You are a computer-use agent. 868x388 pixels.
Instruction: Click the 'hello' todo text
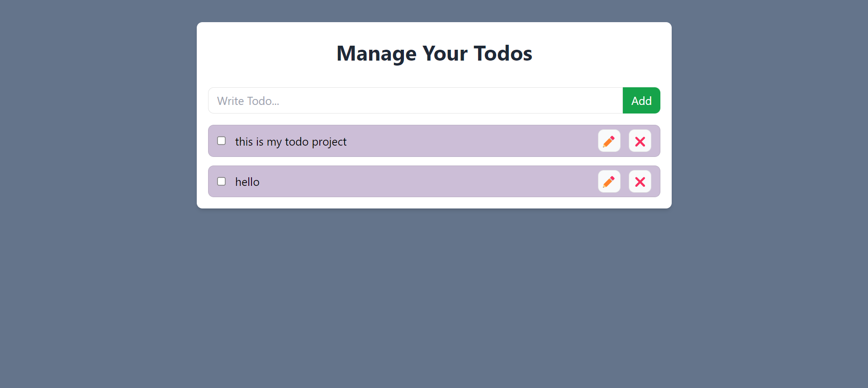click(x=247, y=182)
